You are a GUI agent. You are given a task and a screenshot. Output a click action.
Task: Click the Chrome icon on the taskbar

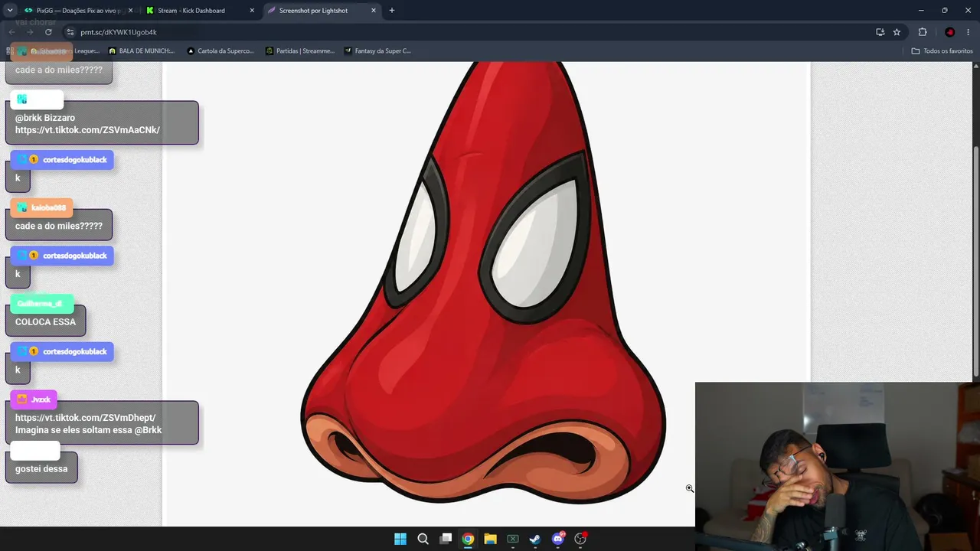click(x=468, y=539)
